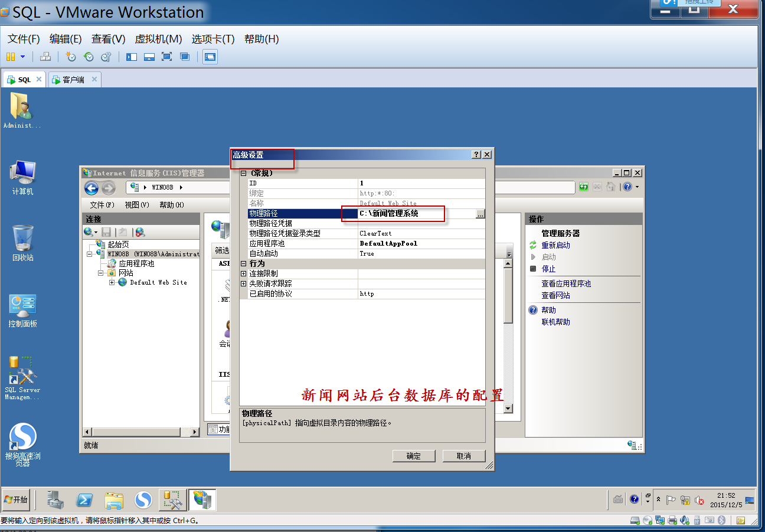Viewport: 765px width, 532px height.
Task: Click 取消 in the 高级设置 dialog
Action: pos(464,456)
